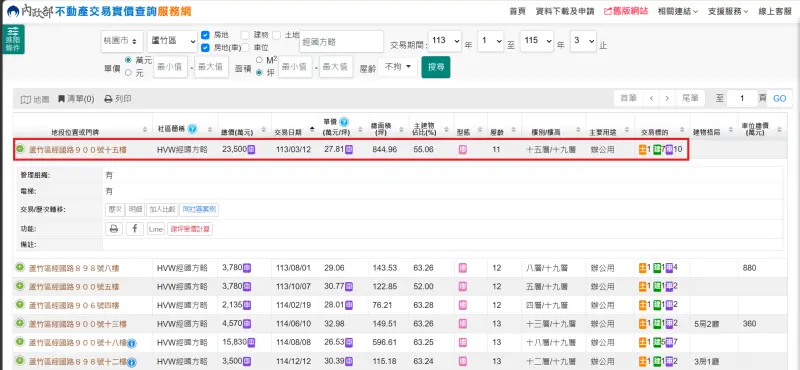Screen dimensions: 800x370
Task: Click the GO page button
Action: [779, 98]
